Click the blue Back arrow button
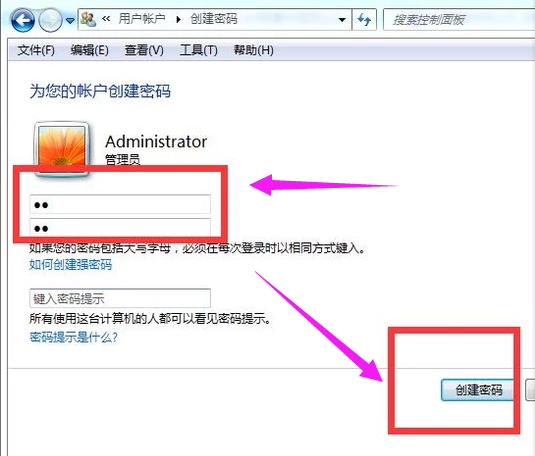The width and height of the screenshot is (535, 456). [23, 20]
